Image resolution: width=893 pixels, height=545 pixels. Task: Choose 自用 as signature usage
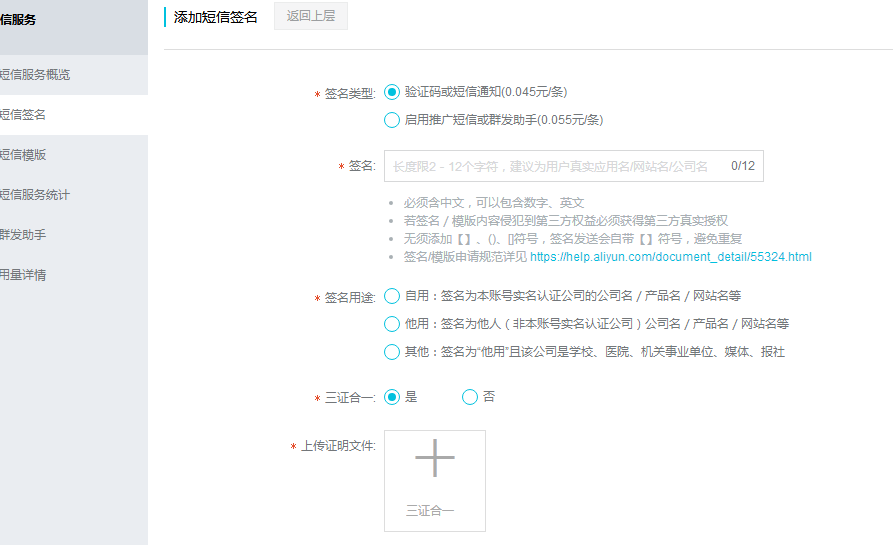tap(392, 296)
